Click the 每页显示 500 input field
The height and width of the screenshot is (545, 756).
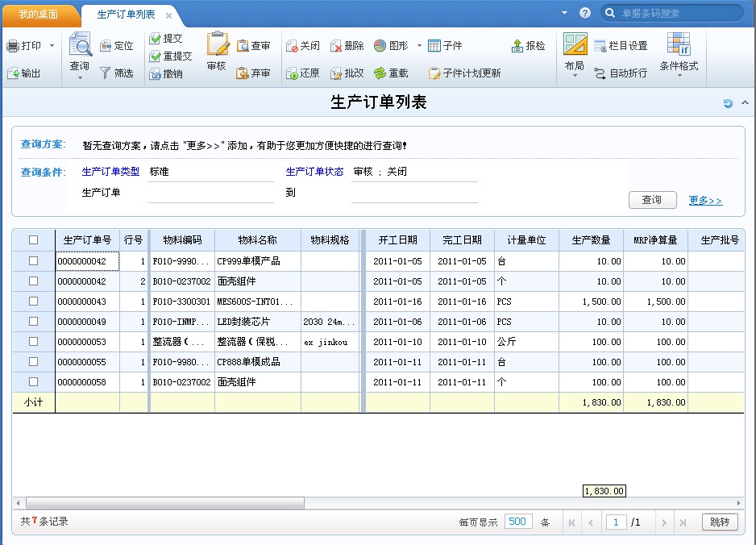coord(518,522)
